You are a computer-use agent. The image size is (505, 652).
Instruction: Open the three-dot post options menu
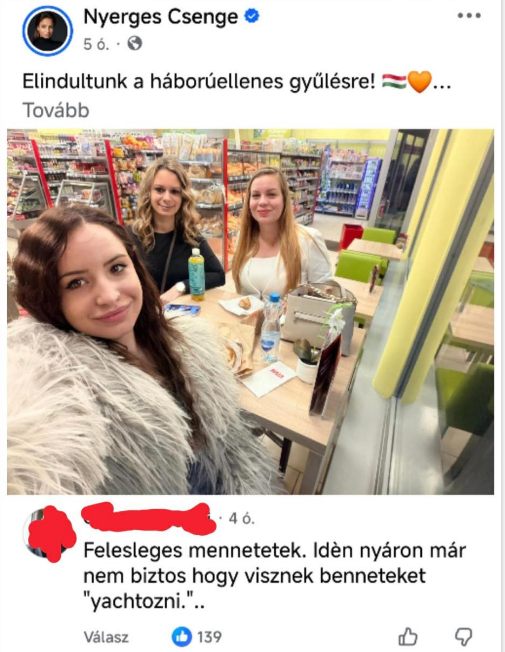point(469,16)
